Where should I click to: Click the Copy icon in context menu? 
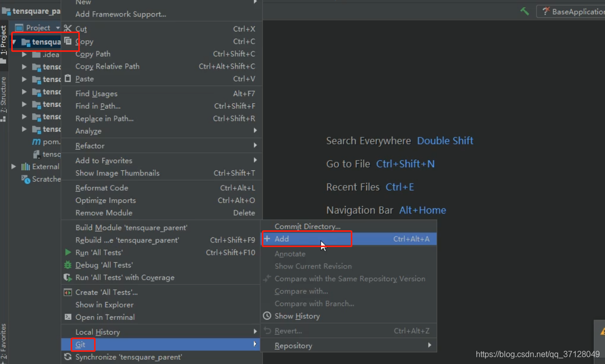[x=68, y=41]
